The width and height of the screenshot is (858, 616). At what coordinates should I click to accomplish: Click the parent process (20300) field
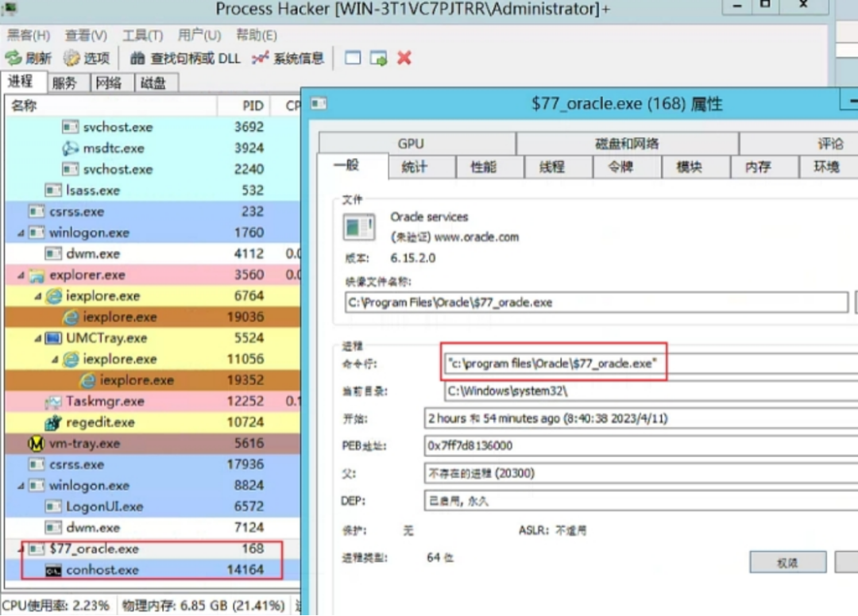pyautogui.click(x=641, y=473)
